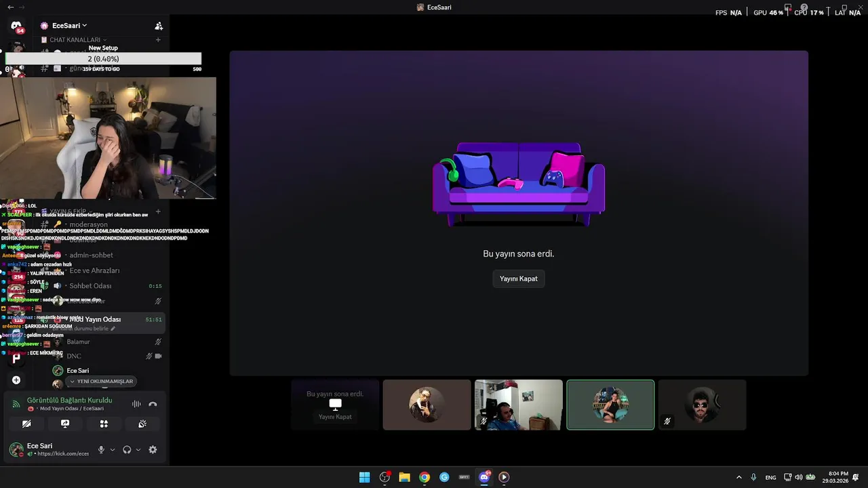The image size is (868, 488).
Task: Go back with the left arrow
Action: click(x=10, y=7)
